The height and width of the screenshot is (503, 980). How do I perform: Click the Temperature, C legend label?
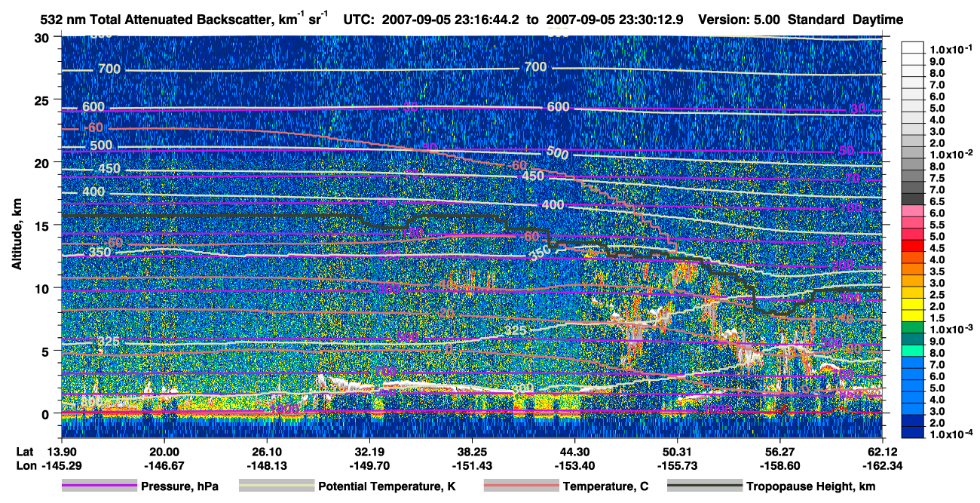click(x=605, y=487)
